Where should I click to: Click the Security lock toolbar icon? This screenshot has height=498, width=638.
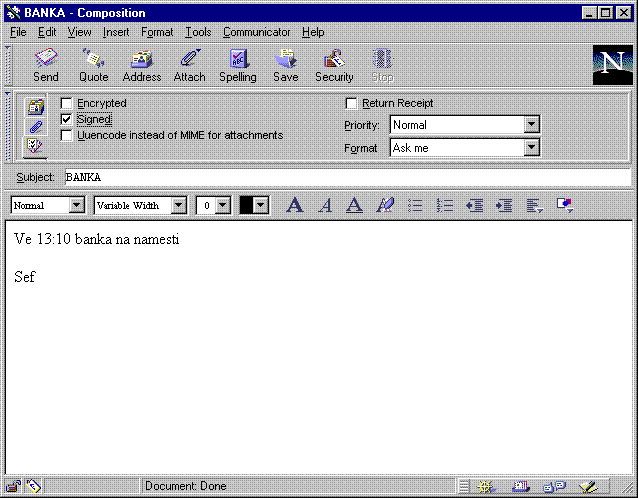pyautogui.click(x=334, y=65)
